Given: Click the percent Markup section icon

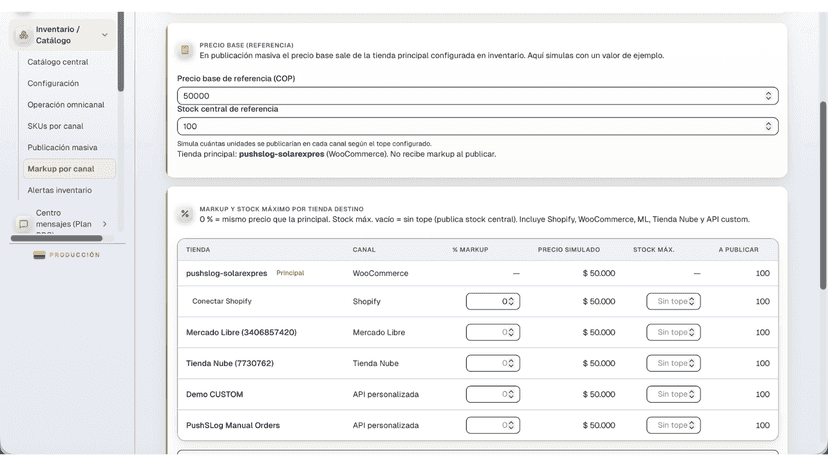Looking at the screenshot, I should coord(185,214).
